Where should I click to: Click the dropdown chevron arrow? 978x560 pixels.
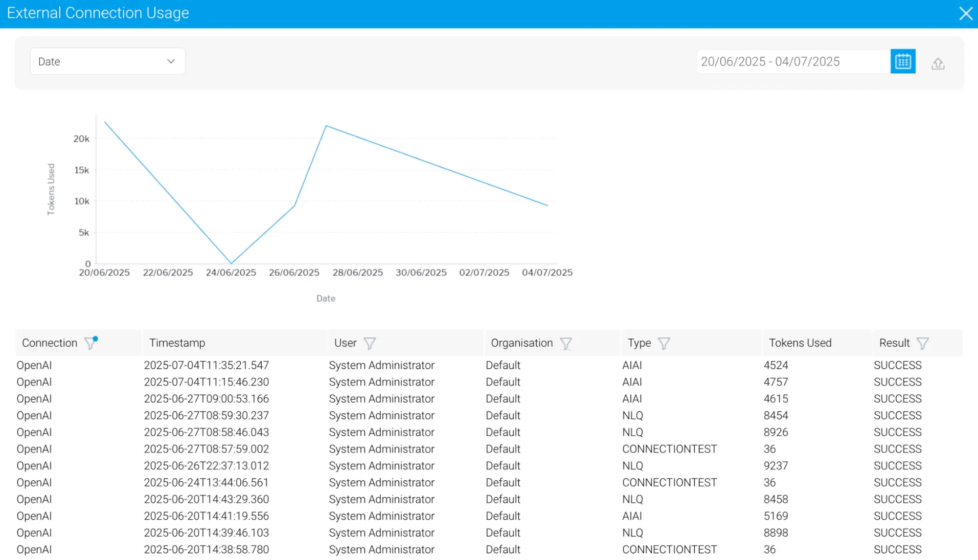pyautogui.click(x=171, y=62)
